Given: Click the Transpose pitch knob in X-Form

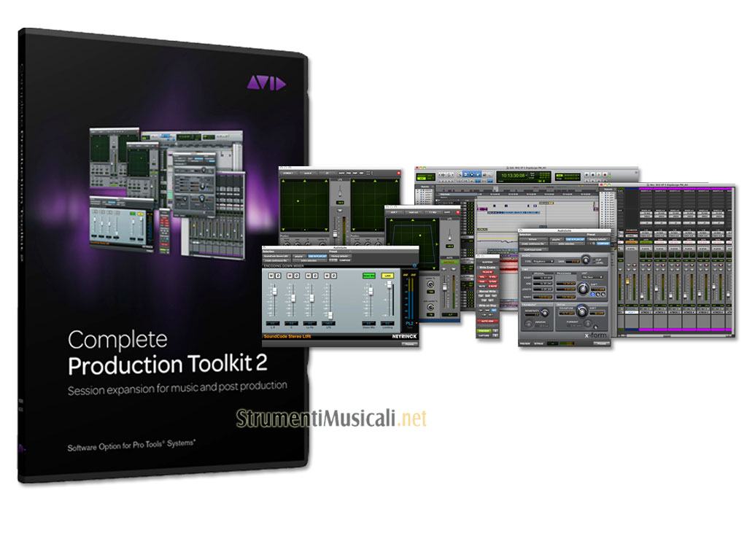Looking at the screenshot, I should 581,313.
